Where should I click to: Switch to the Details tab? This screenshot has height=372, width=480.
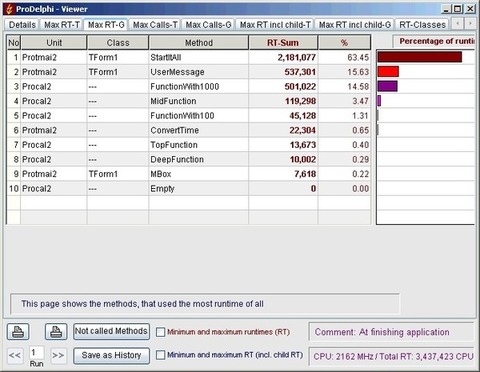tap(22, 25)
